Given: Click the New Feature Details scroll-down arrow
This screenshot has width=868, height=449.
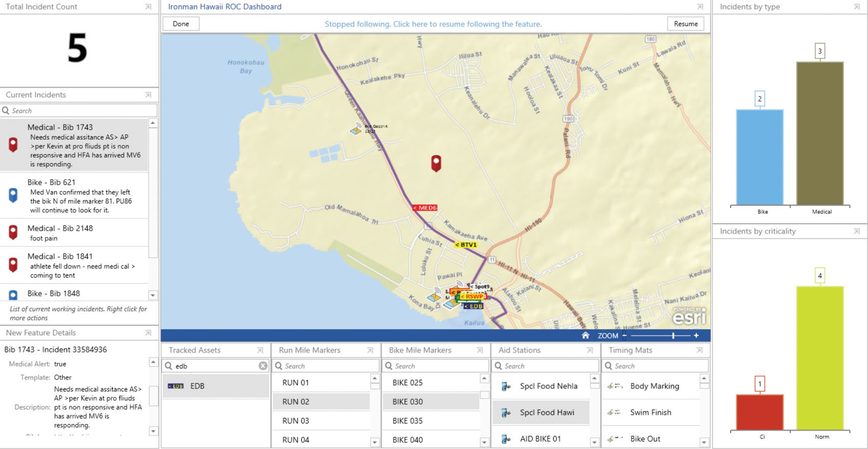Looking at the screenshot, I should pos(153,431).
